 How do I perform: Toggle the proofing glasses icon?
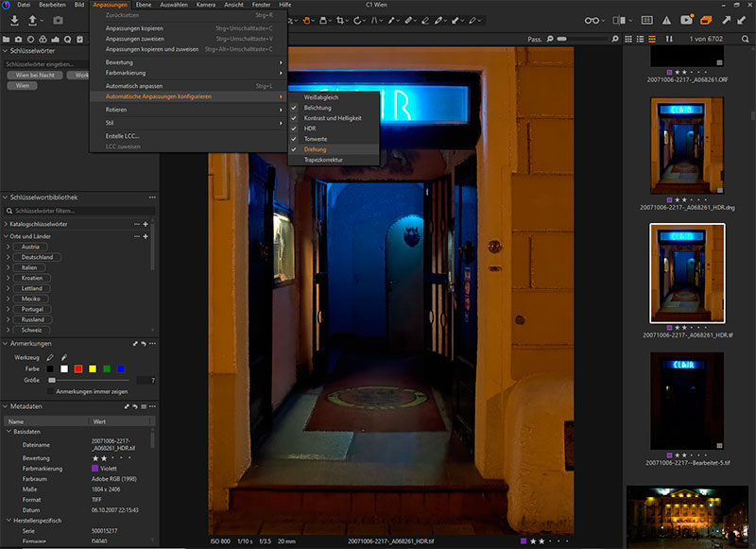(592, 20)
